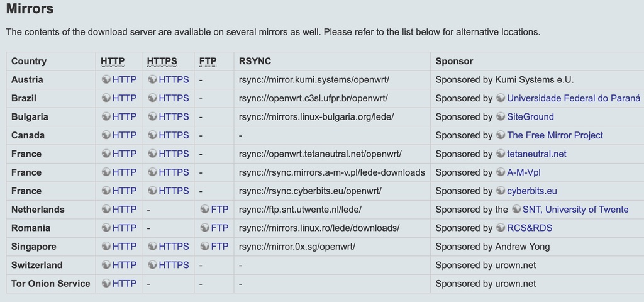Click the Singapore rsync mirror address text
Screen dimensions: 644x302
pyautogui.click(x=297, y=247)
